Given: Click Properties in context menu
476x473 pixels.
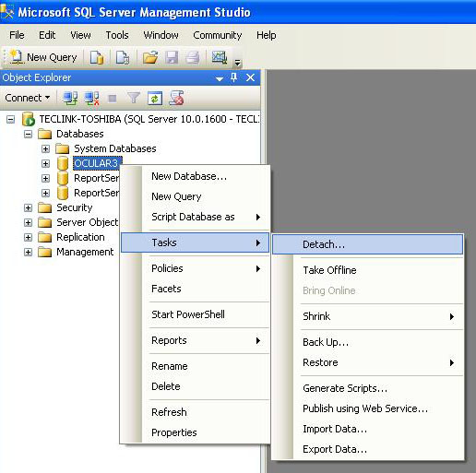Looking at the screenshot, I should [x=174, y=432].
